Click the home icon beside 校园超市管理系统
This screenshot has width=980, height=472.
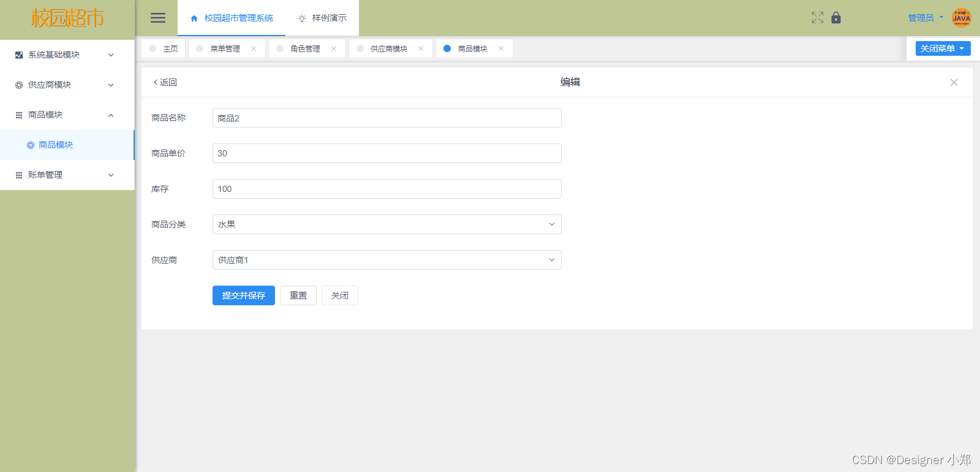[194, 18]
